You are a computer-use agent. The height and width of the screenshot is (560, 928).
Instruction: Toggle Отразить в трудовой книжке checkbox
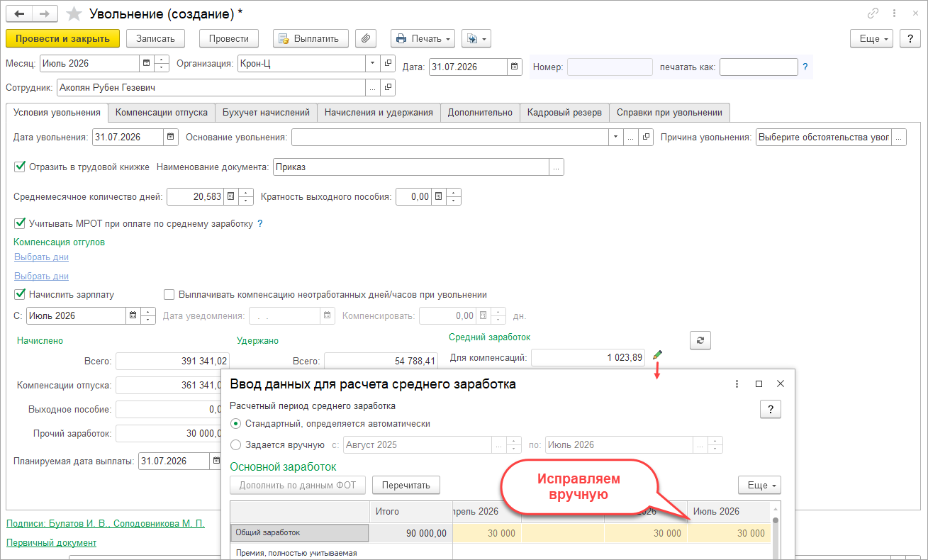20,167
